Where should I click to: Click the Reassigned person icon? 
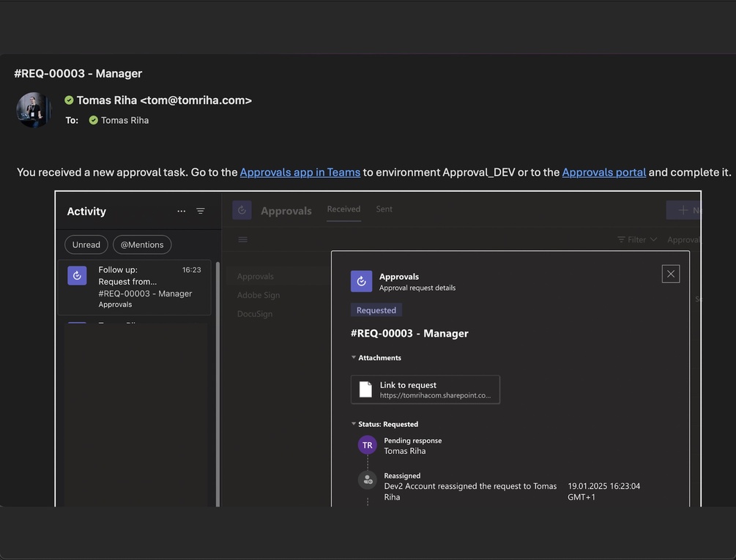(x=368, y=480)
